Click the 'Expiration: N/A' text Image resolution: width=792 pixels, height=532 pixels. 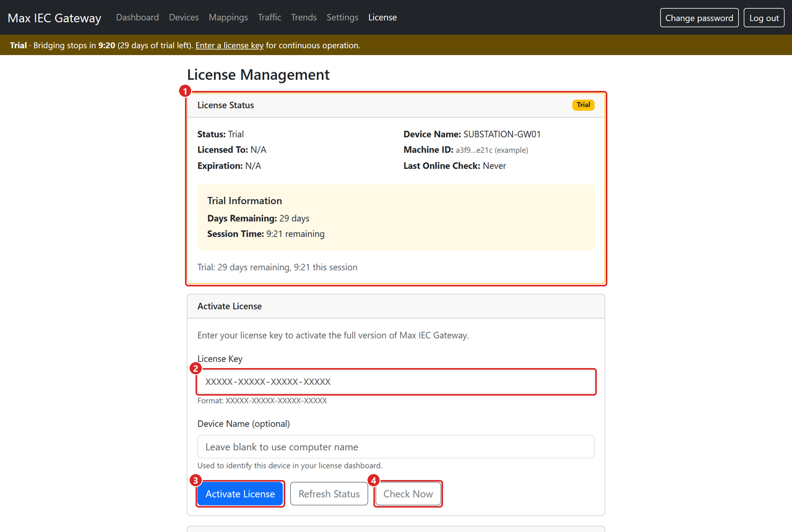click(x=230, y=166)
